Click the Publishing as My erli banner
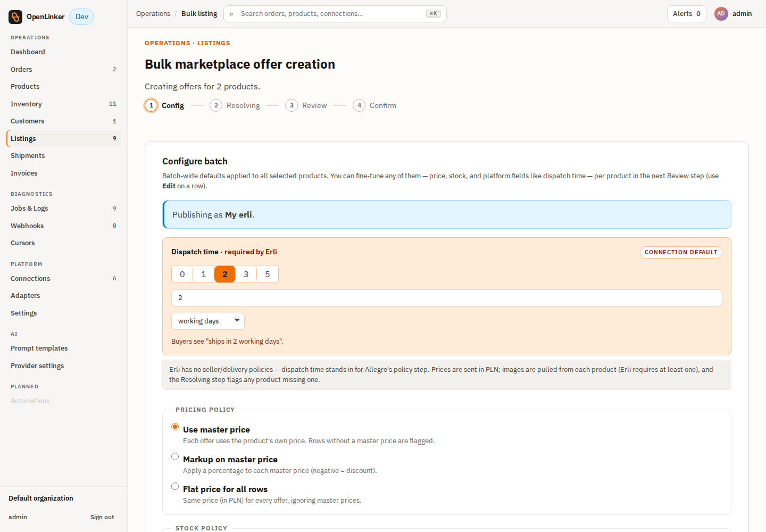This screenshot has width=766, height=532. point(447,214)
